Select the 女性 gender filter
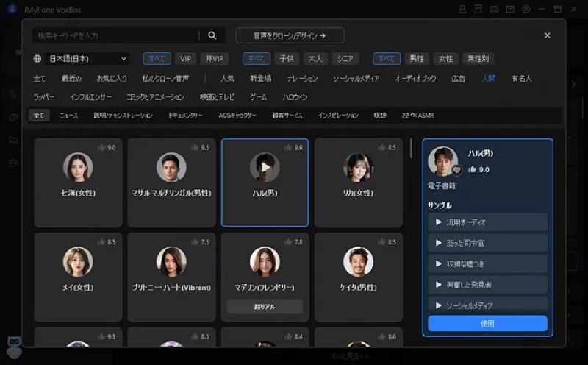 (445, 59)
